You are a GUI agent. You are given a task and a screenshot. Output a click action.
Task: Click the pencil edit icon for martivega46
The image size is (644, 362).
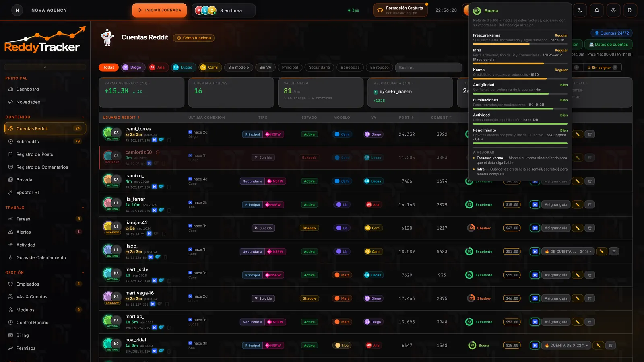[x=577, y=298]
